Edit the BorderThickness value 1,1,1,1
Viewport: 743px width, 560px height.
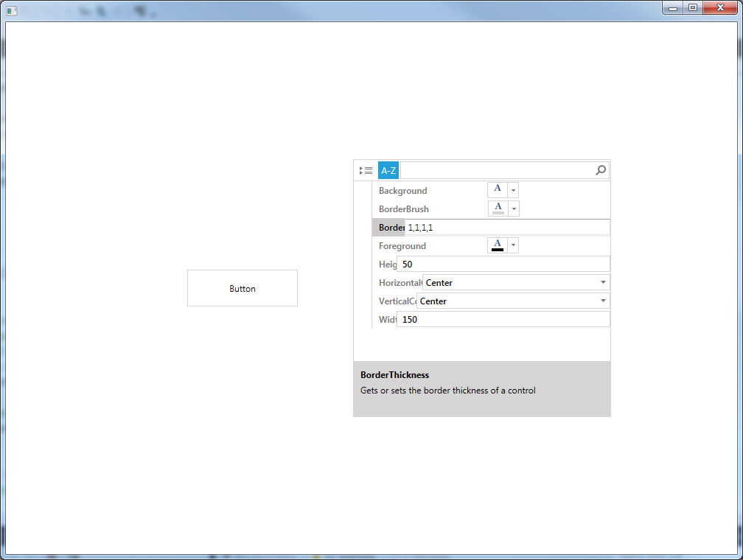tap(507, 228)
